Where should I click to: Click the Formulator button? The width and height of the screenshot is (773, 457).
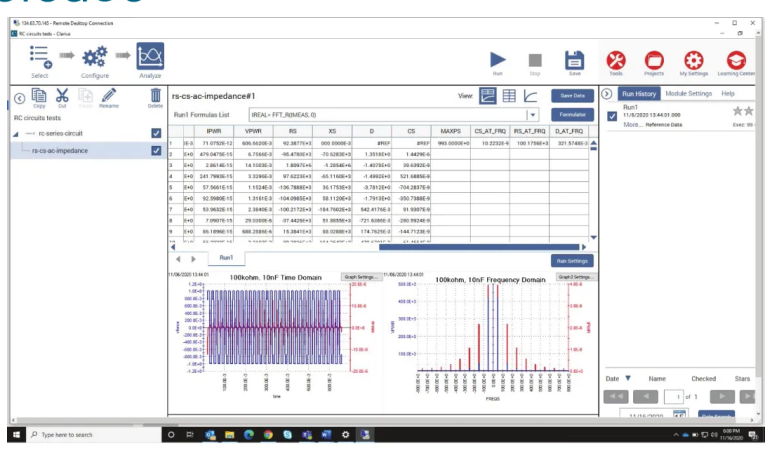pyautogui.click(x=571, y=115)
